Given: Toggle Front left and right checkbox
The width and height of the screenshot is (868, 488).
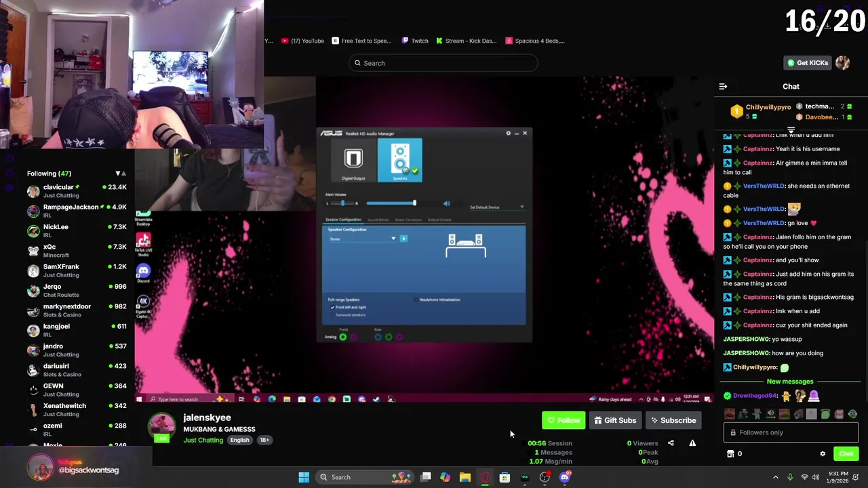Looking at the screenshot, I should click(x=332, y=308).
